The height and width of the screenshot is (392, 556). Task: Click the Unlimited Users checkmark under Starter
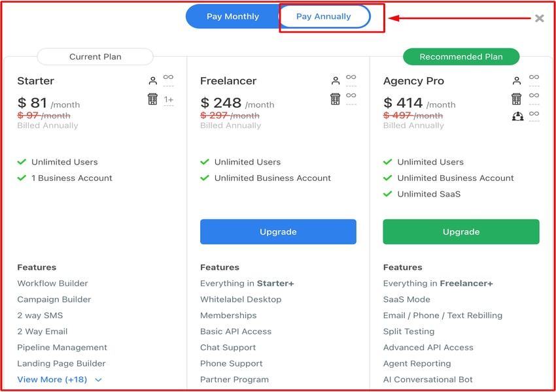pyautogui.click(x=22, y=162)
